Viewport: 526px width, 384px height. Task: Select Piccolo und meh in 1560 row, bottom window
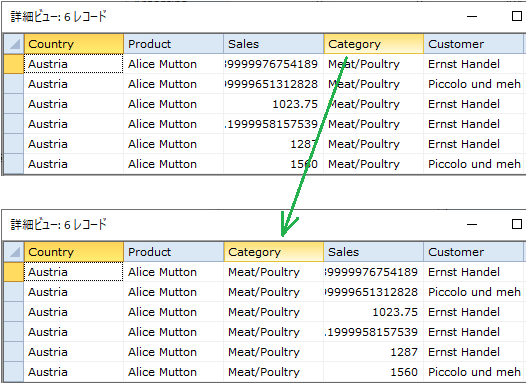pyautogui.click(x=474, y=372)
